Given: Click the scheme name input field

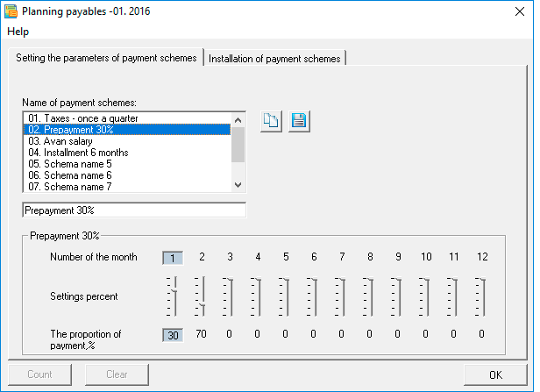Looking at the screenshot, I should tap(134, 210).
